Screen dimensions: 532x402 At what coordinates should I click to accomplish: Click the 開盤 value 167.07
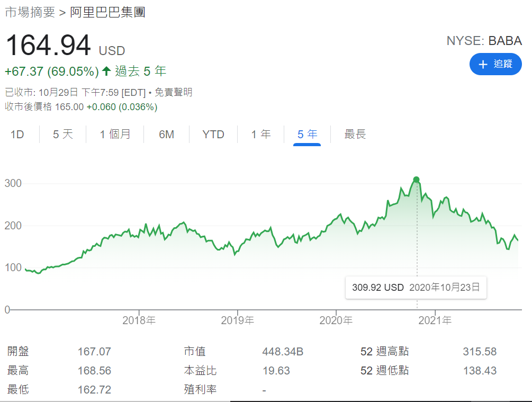94,352
